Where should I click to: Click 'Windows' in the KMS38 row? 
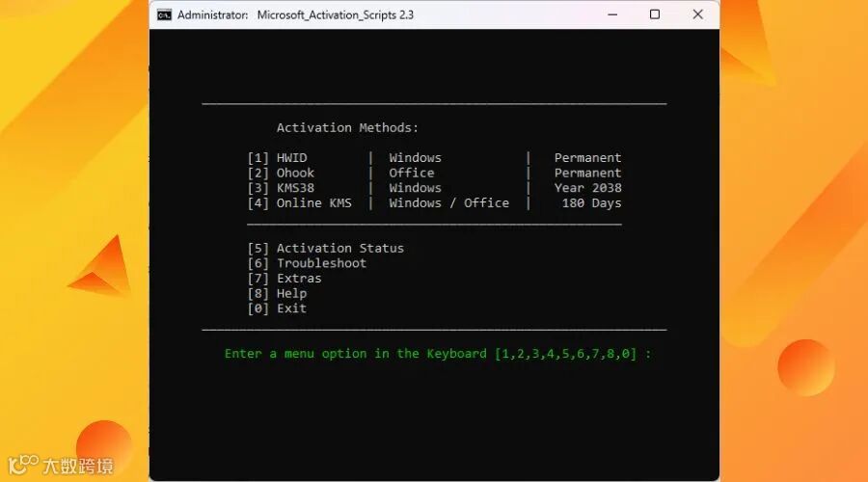click(x=415, y=188)
